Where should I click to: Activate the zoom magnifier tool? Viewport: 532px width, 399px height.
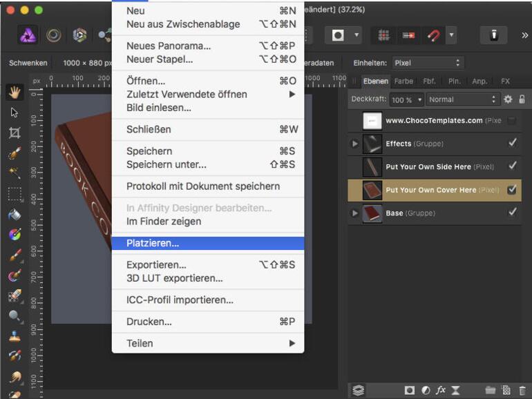[x=15, y=315]
